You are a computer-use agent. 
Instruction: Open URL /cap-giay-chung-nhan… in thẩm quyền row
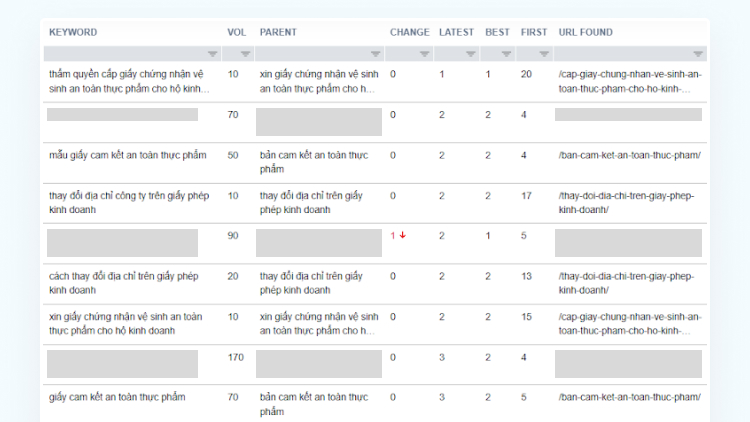(629, 81)
